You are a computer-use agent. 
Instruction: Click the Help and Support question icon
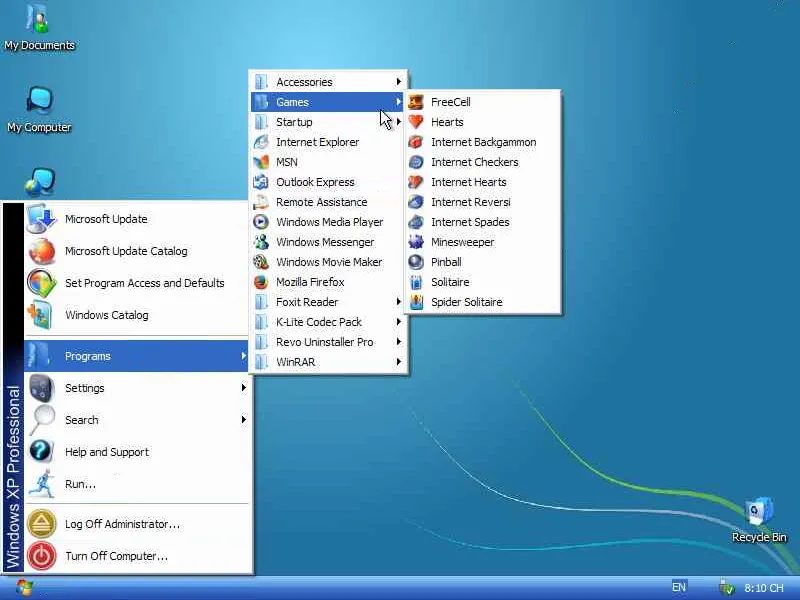(41, 452)
